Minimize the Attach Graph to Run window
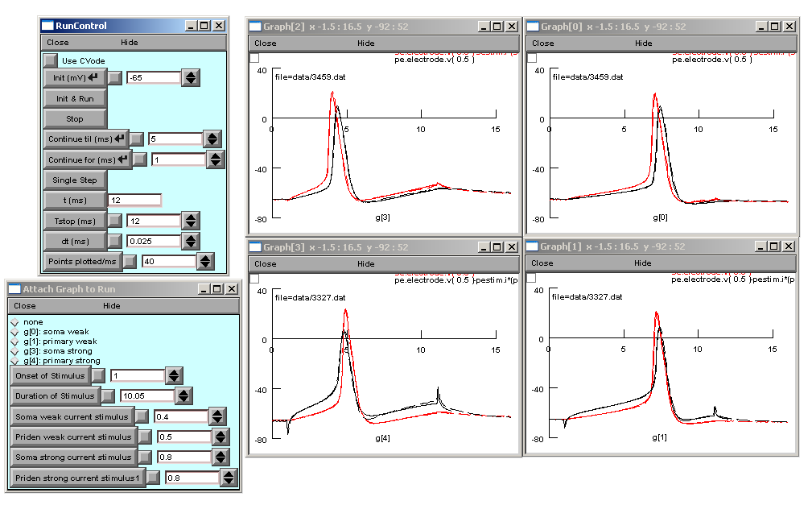The height and width of the screenshot is (505, 812). [x=202, y=289]
